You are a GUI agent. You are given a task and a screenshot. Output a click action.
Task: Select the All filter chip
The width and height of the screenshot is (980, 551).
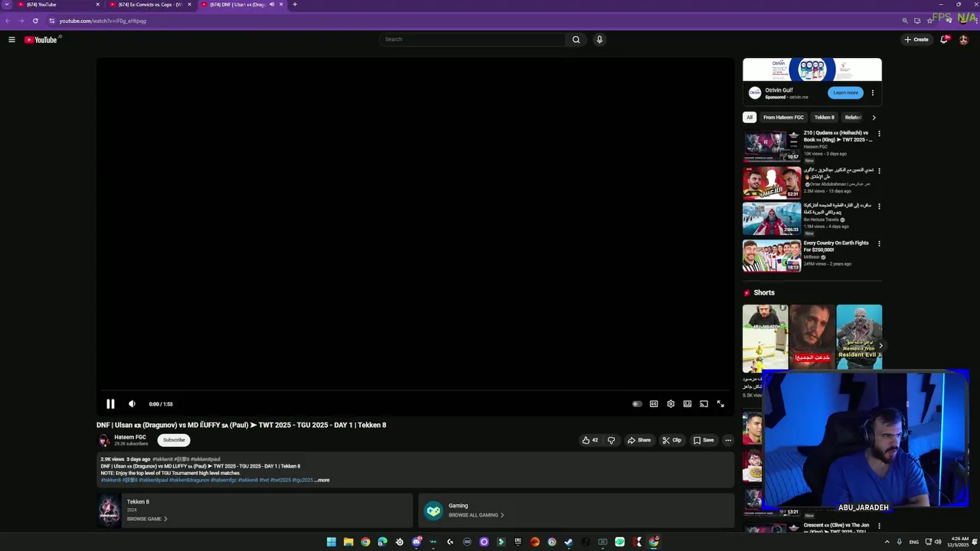click(750, 117)
